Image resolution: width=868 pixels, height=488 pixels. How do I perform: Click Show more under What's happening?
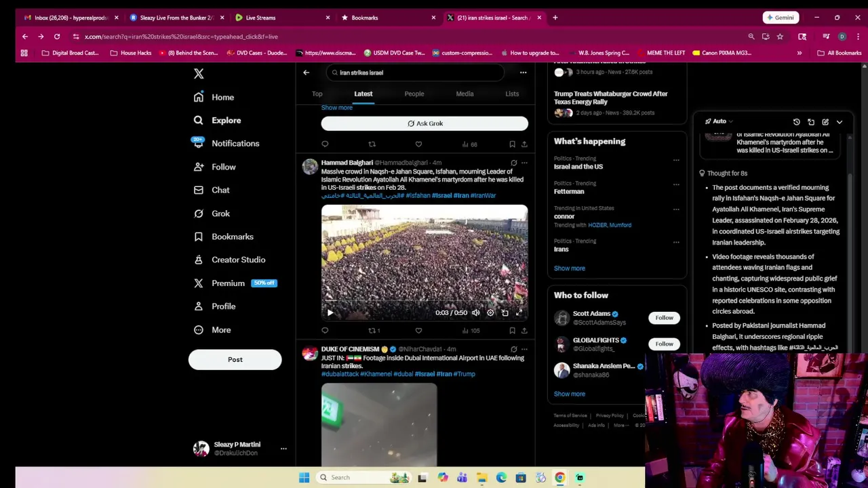pyautogui.click(x=570, y=268)
